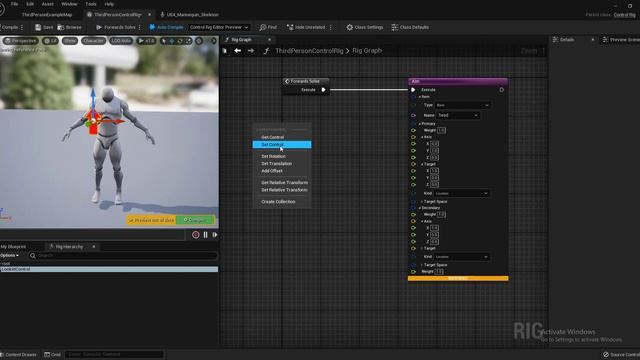Image resolution: width=640 pixels, height=360 pixels.
Task: Open the Cmd console selector
Action: (x=53, y=354)
